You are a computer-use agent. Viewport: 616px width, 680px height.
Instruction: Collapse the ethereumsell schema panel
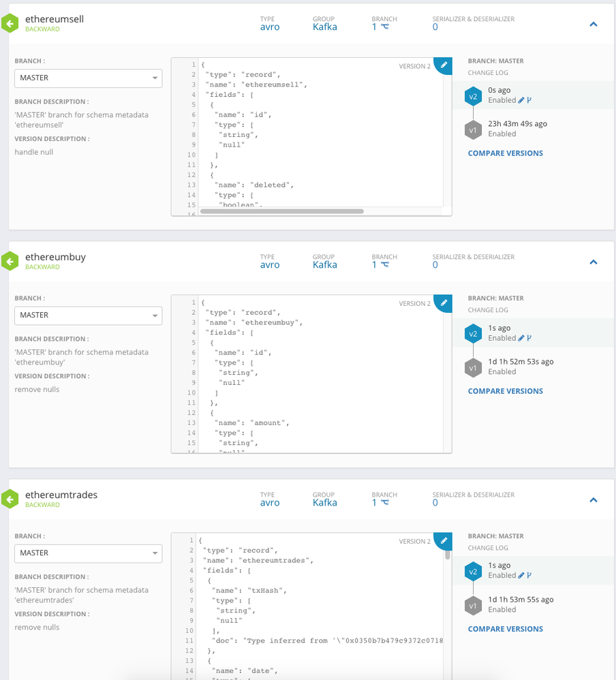[593, 24]
